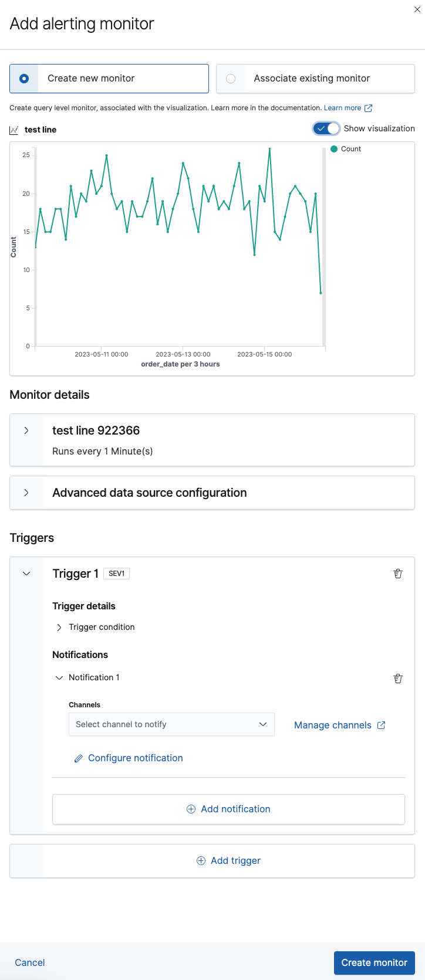The image size is (425, 980).
Task: Collapse the Notification 1 section
Action: coord(59,677)
